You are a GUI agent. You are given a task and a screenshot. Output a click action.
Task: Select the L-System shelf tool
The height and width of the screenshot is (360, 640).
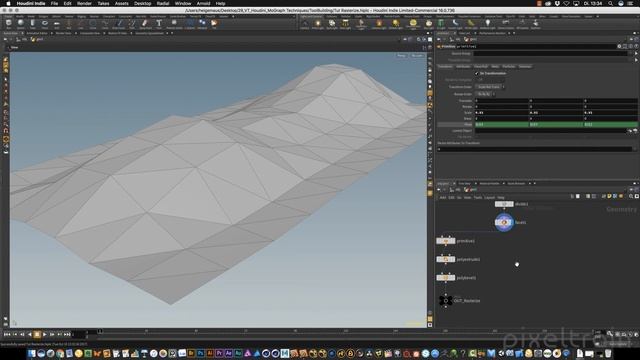(190, 24)
